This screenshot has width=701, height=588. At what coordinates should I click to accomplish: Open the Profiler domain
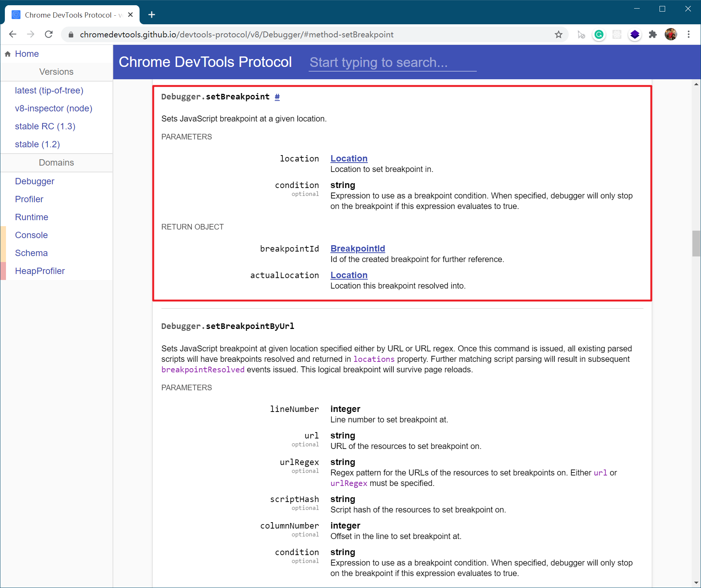pos(29,199)
